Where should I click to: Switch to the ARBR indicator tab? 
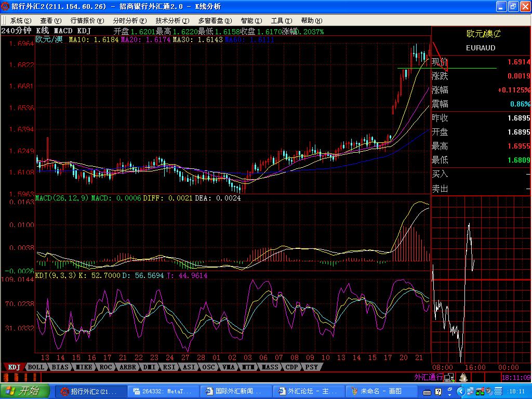(128, 367)
